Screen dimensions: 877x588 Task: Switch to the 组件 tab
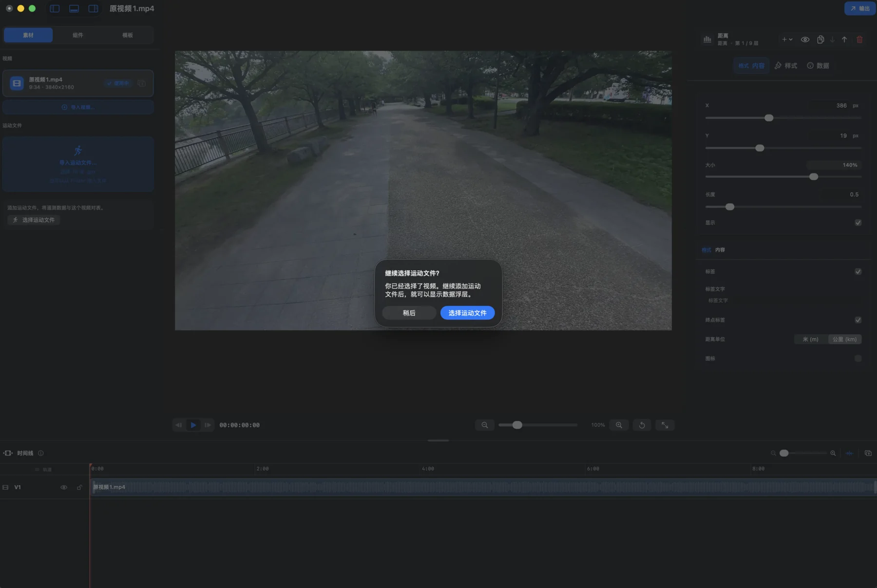pyautogui.click(x=78, y=35)
